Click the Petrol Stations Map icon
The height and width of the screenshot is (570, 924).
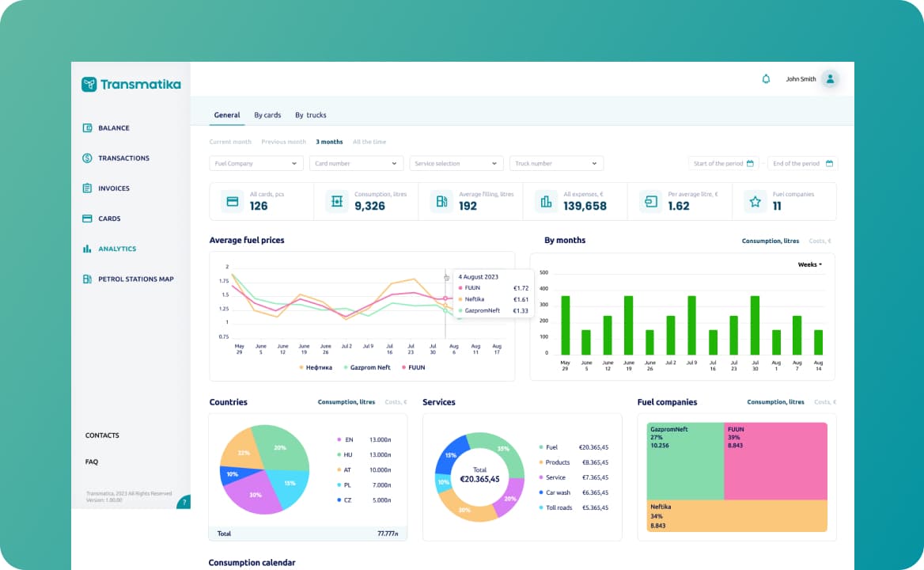pos(87,279)
